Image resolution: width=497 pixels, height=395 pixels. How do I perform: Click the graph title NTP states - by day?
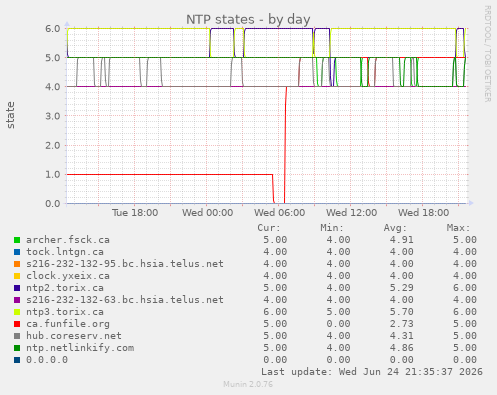248,20
